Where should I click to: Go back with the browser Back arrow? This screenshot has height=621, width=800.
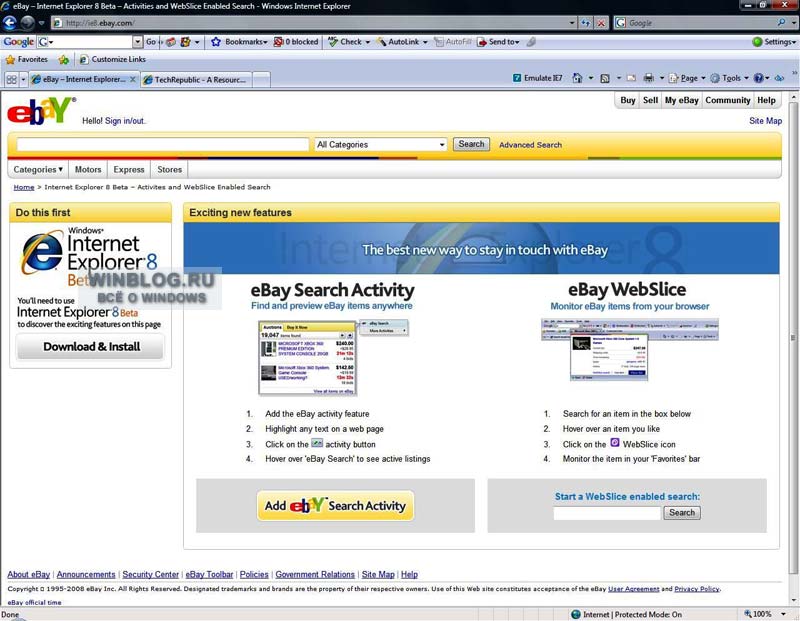point(9,22)
